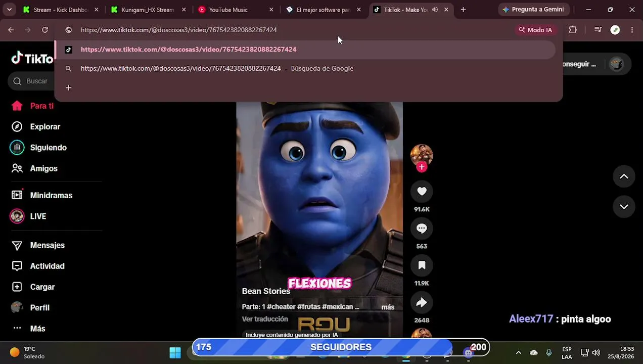Open the media controls icon in toolbar
The height and width of the screenshot is (364, 643).
[598, 30]
